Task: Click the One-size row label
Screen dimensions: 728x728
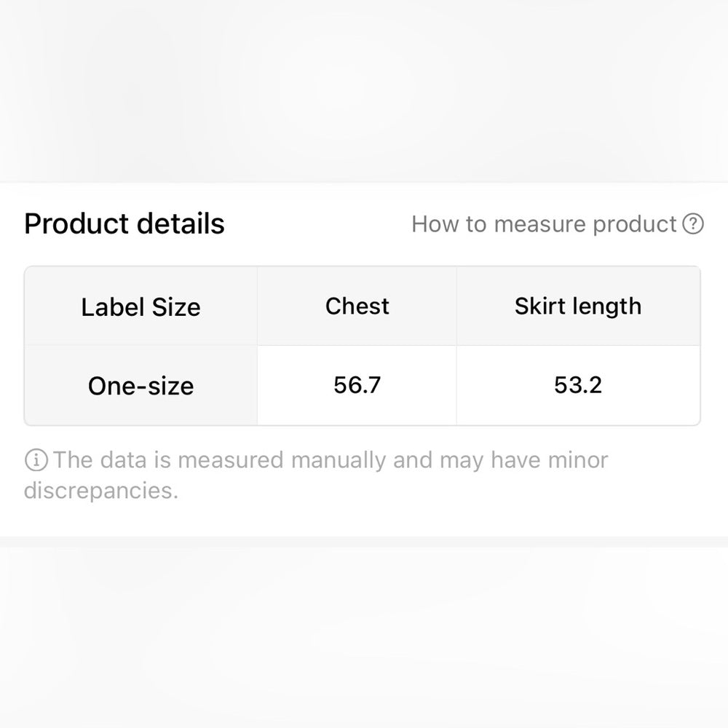Action: click(x=141, y=385)
